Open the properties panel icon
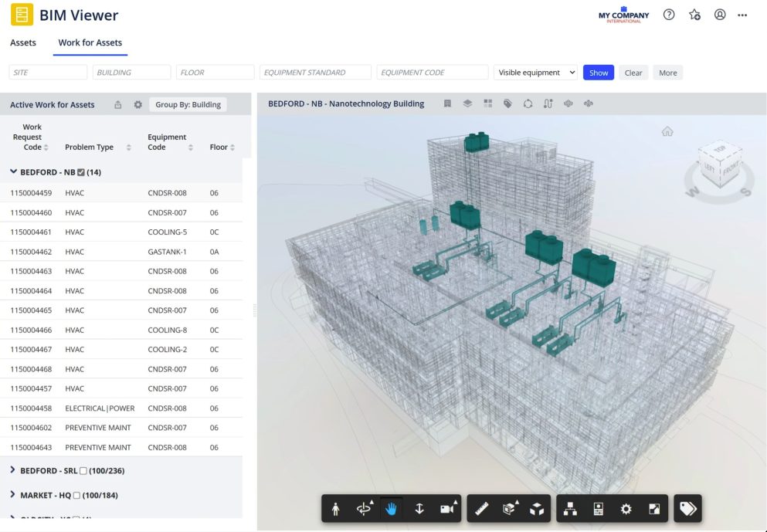This screenshot has width=767, height=532. click(x=599, y=509)
